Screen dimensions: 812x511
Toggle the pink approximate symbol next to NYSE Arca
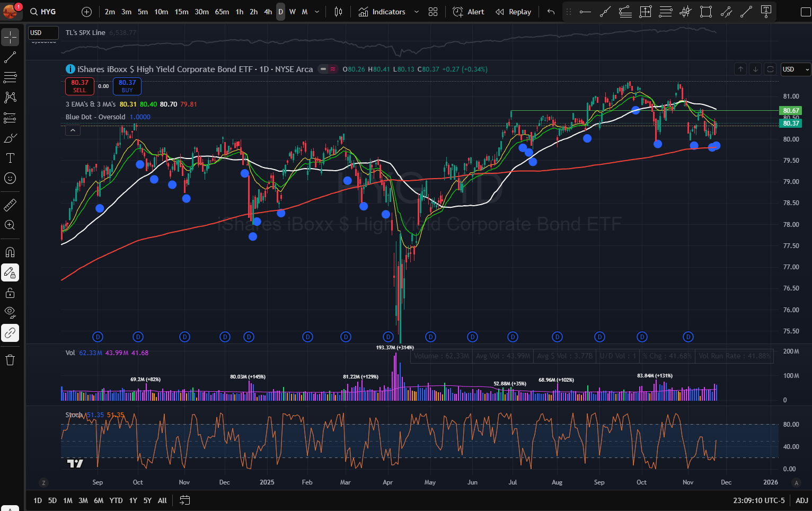coord(333,69)
